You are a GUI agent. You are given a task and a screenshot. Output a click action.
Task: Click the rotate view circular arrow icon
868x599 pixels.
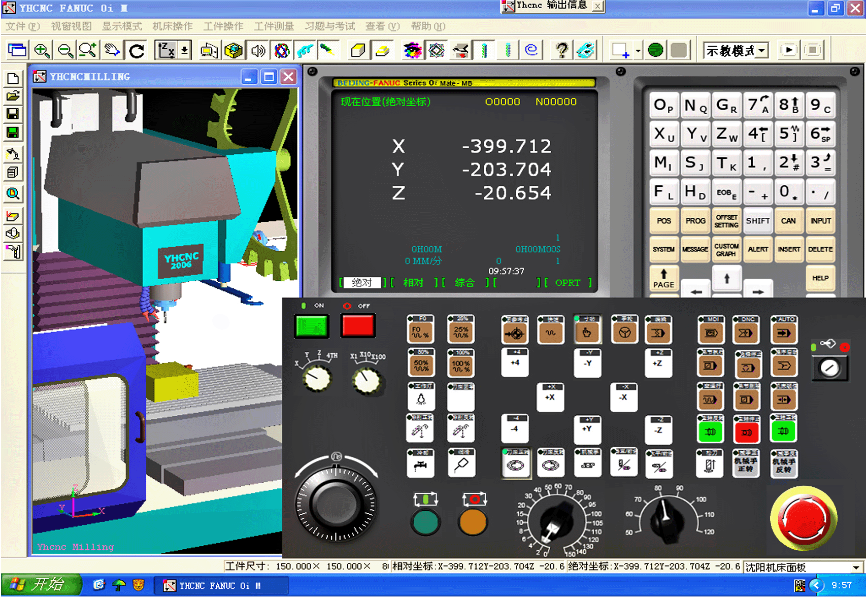[137, 50]
